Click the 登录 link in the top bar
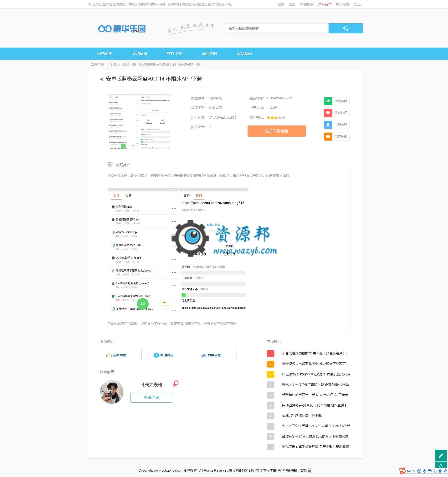448x477 pixels. pos(281,4)
